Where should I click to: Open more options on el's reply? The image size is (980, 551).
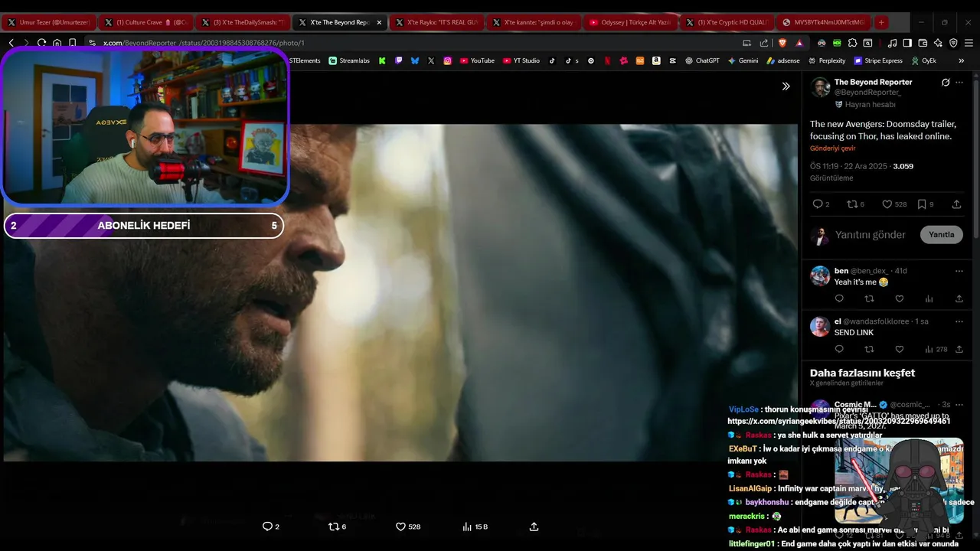(959, 321)
